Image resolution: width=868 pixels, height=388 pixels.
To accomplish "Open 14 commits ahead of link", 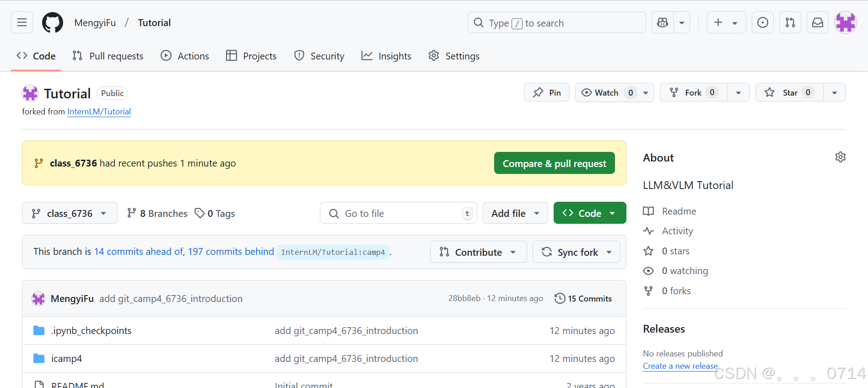I will 139,252.
